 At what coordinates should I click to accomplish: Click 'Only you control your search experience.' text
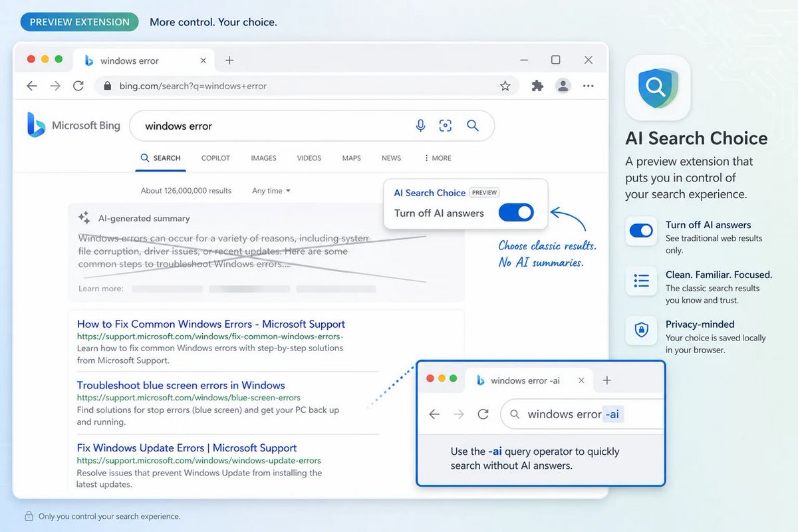(x=109, y=516)
